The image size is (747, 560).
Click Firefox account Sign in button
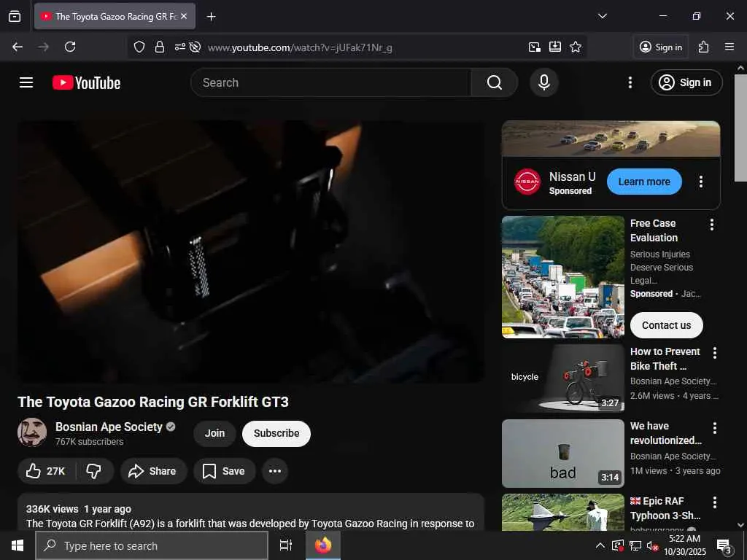coord(661,47)
